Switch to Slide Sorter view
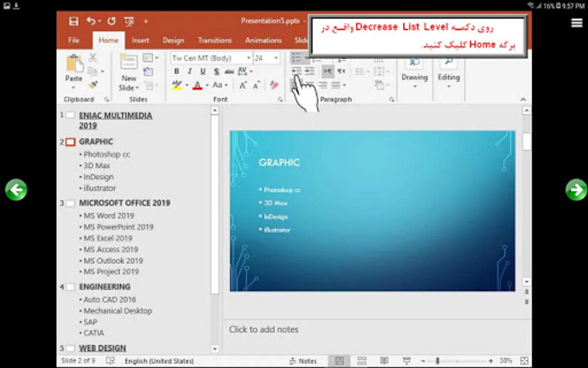The image size is (588, 368). pyautogui.click(x=362, y=361)
